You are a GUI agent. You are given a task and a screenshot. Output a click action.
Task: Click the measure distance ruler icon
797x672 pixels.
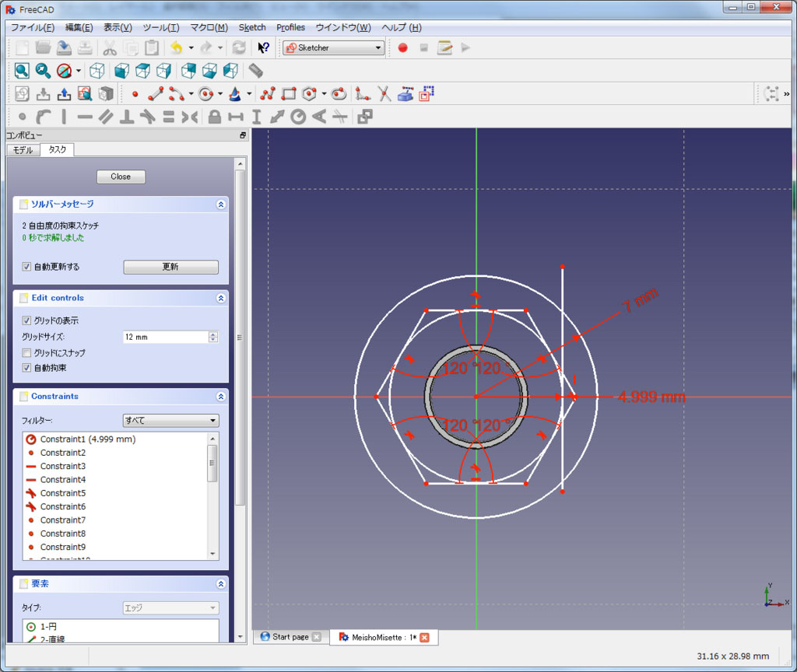255,71
